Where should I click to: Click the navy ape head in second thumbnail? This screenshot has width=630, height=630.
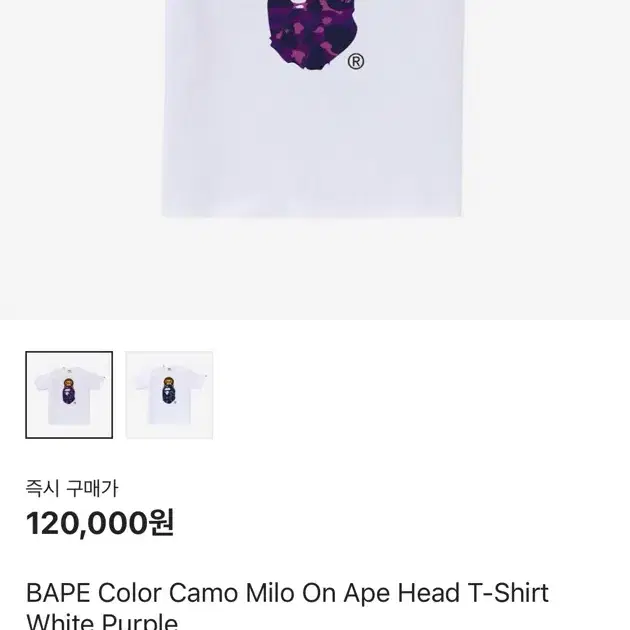[169, 395]
